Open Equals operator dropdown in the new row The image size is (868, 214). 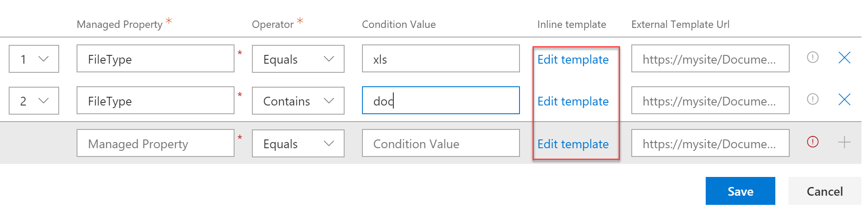[x=298, y=143]
